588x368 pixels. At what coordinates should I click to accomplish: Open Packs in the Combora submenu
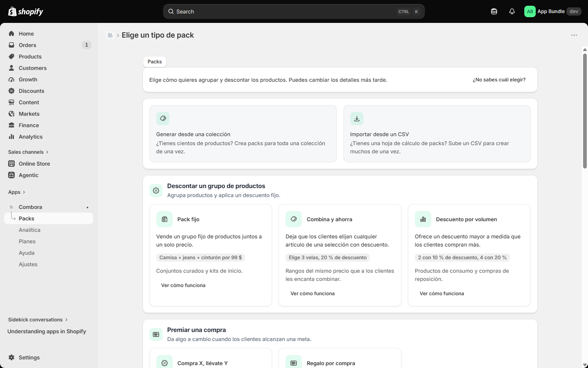[x=49, y=218]
